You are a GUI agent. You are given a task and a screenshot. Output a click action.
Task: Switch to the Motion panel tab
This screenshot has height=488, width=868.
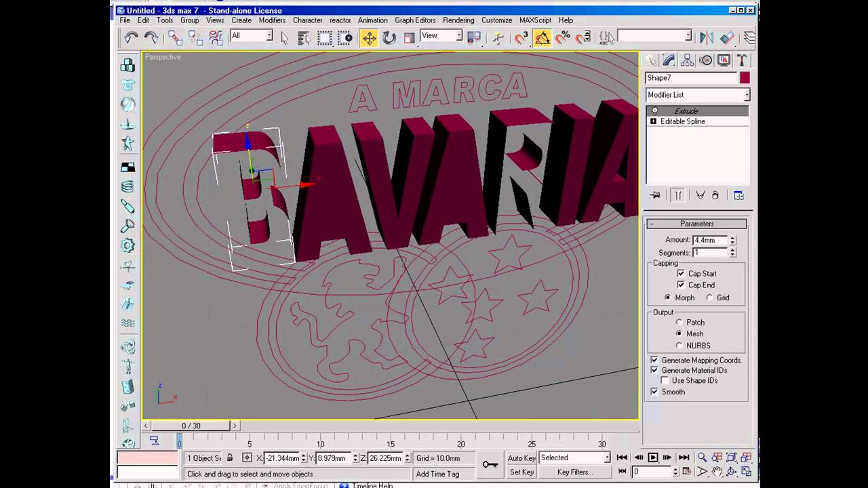[x=706, y=60]
